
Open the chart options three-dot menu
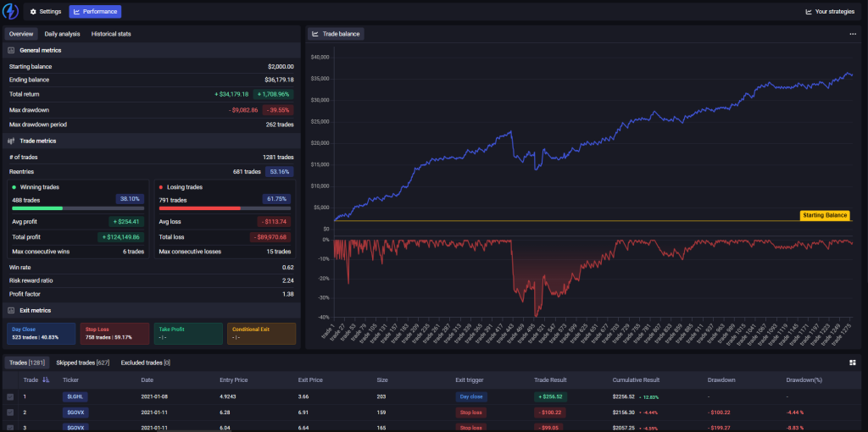click(x=853, y=34)
